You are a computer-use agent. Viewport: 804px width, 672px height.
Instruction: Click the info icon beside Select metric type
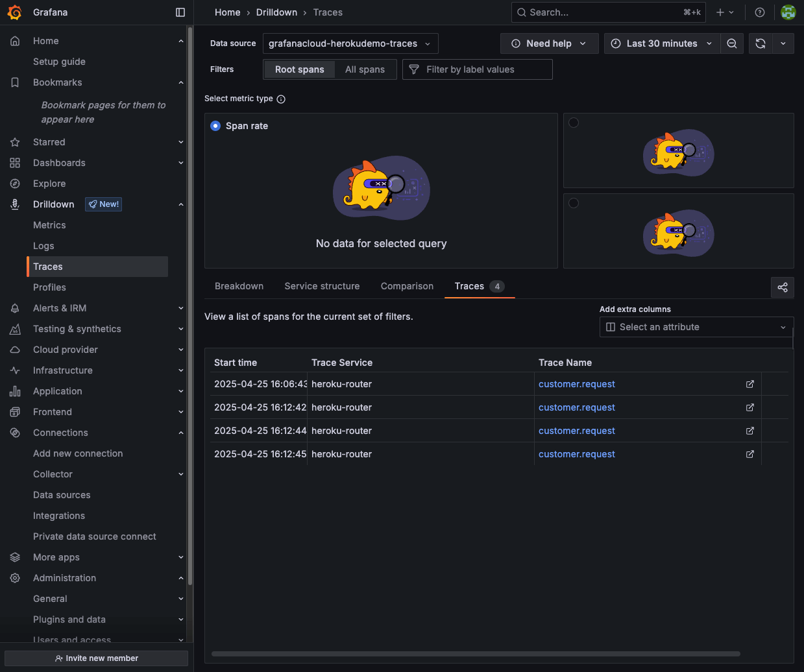(281, 99)
